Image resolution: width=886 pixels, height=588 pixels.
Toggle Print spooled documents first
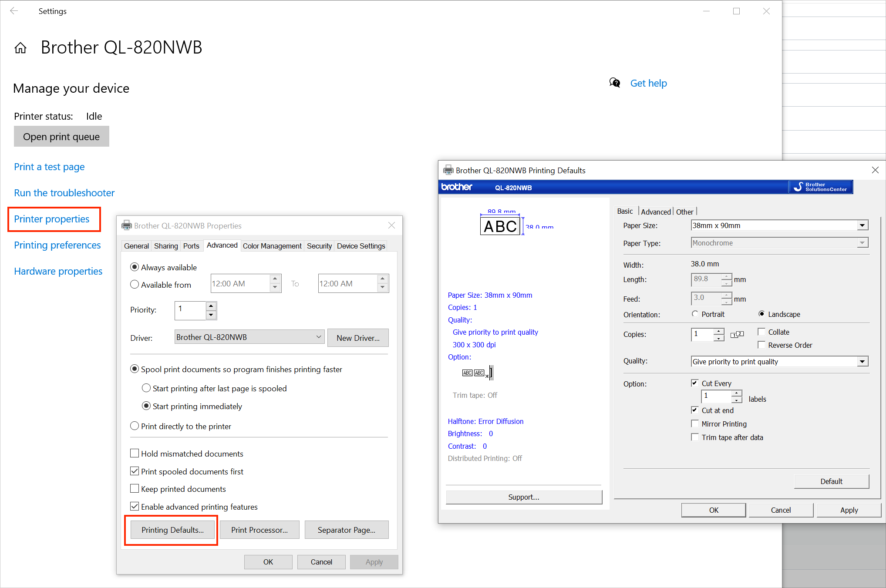135,471
